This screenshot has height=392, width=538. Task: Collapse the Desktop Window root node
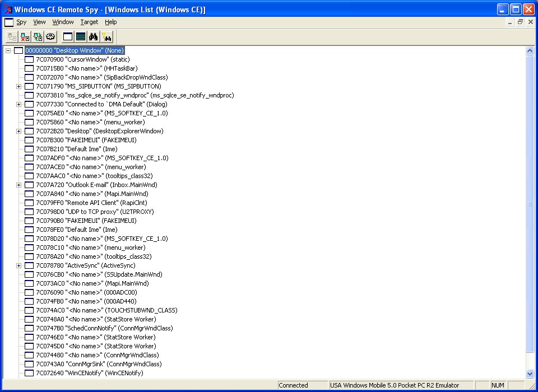click(x=8, y=50)
